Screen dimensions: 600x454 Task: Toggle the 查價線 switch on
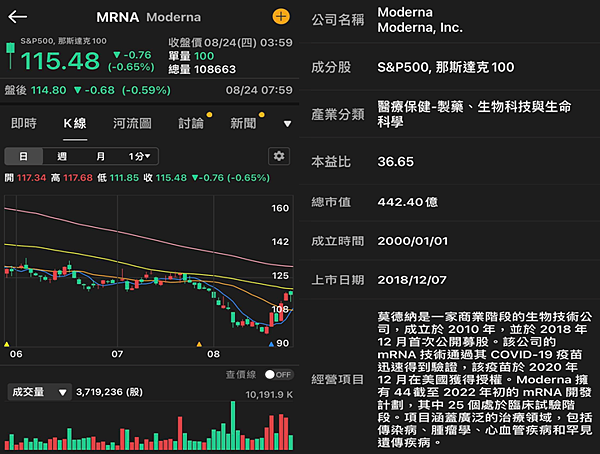pos(278,374)
